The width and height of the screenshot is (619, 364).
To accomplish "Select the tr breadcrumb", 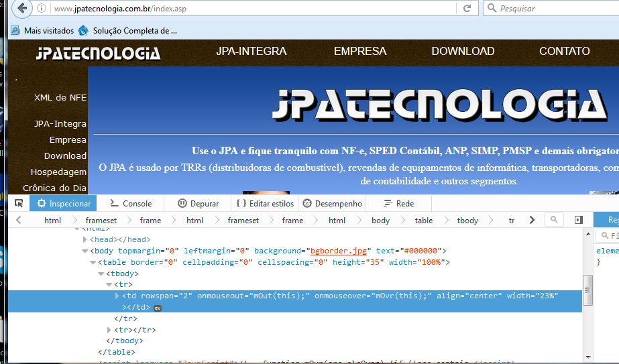I will [x=512, y=221].
